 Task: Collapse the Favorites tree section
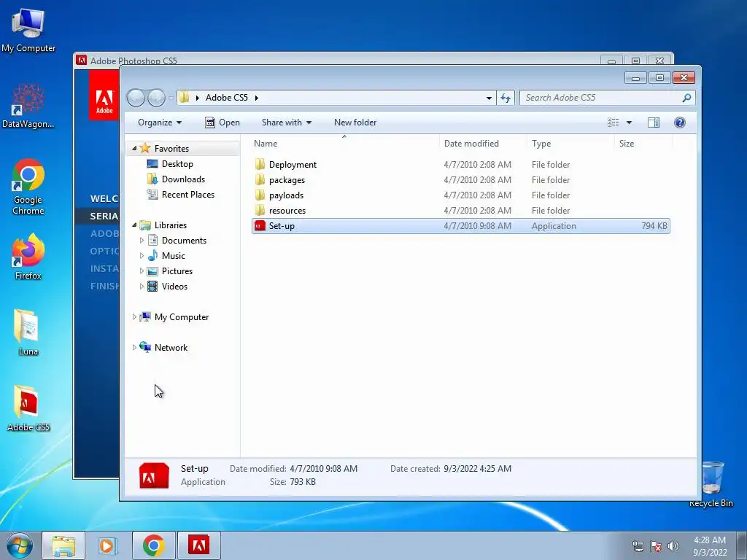coord(134,149)
